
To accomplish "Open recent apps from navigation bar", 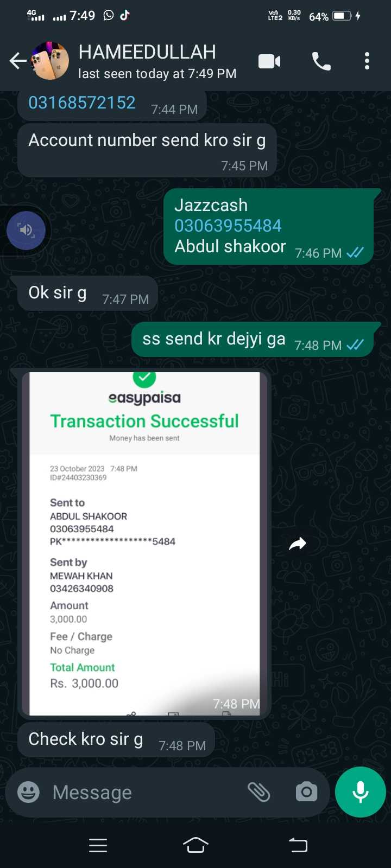I will point(98,845).
